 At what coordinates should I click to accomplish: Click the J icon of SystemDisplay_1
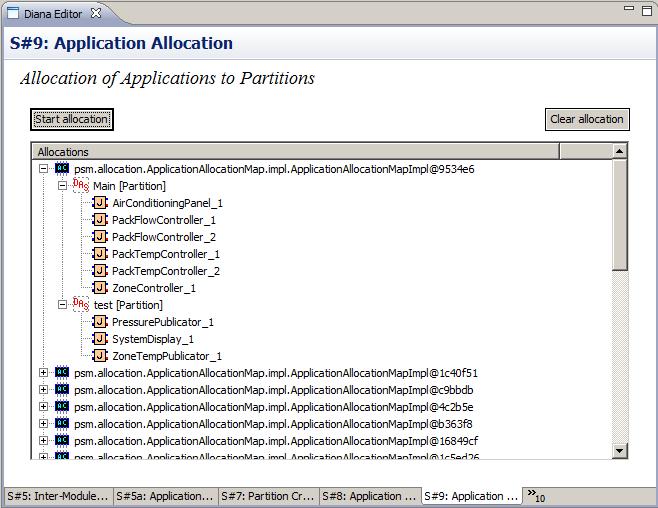(x=100, y=339)
